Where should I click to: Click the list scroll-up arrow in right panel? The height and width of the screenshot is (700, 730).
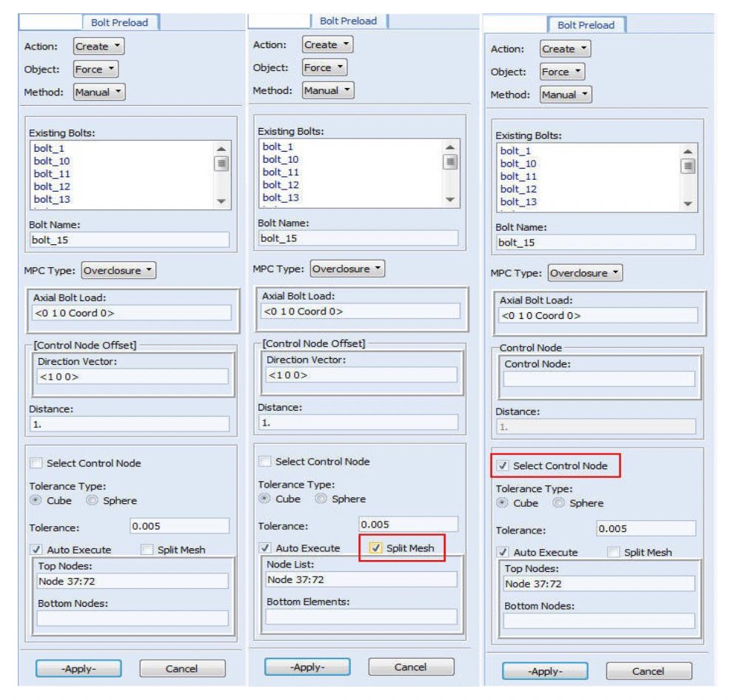[x=688, y=151]
